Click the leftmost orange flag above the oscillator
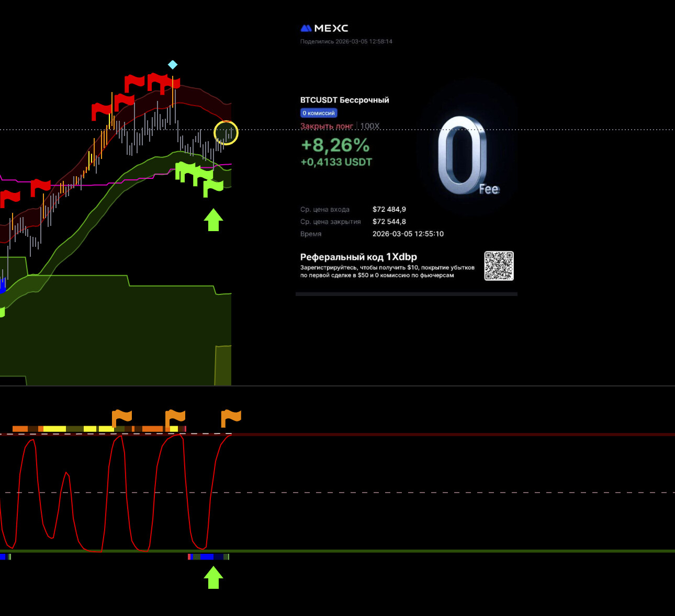The image size is (675, 616). [x=122, y=418]
